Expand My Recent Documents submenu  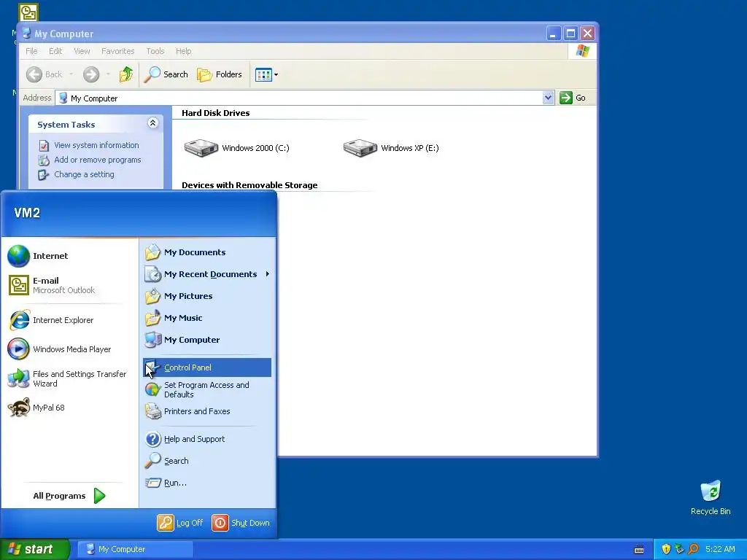206,274
